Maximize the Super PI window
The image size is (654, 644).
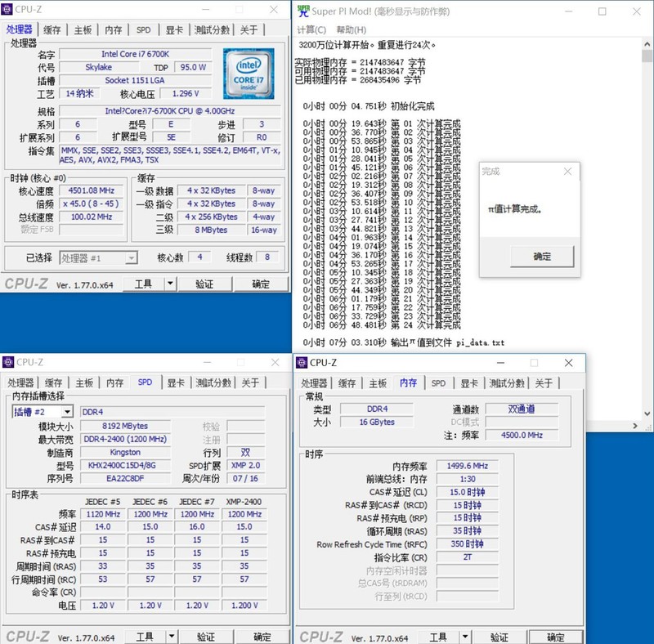(602, 11)
